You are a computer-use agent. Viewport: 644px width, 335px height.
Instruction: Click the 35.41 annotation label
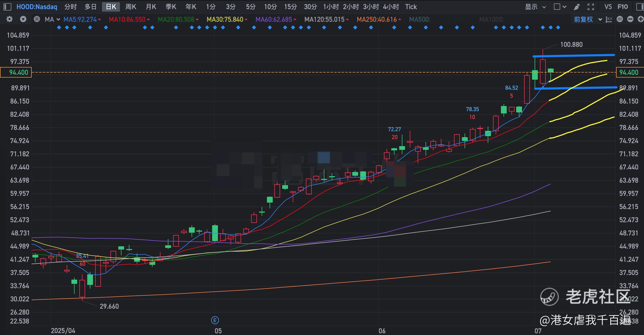(82, 256)
